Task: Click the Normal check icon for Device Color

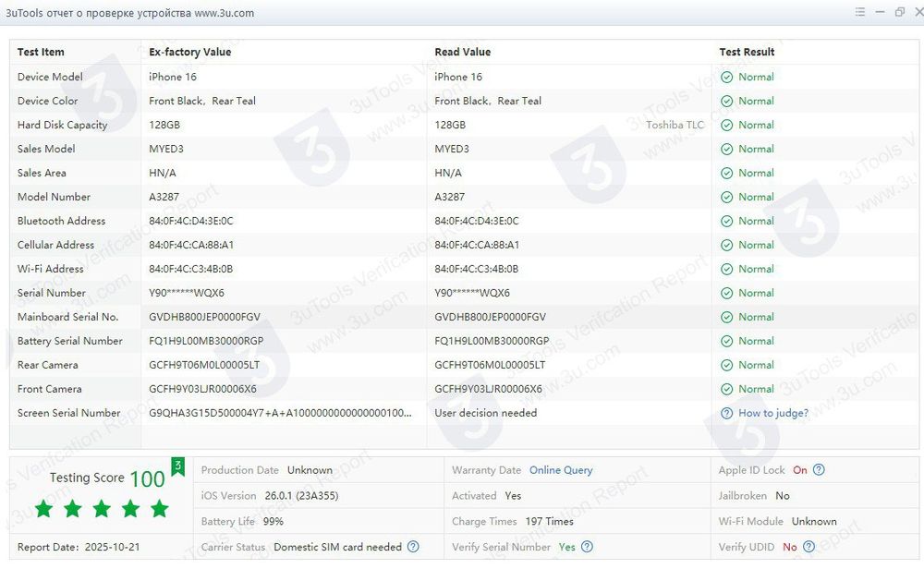Action: pyautogui.click(x=726, y=102)
